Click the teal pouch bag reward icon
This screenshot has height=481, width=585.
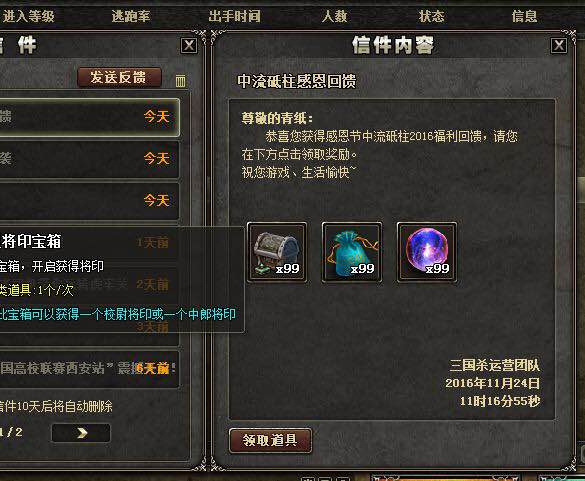(352, 252)
